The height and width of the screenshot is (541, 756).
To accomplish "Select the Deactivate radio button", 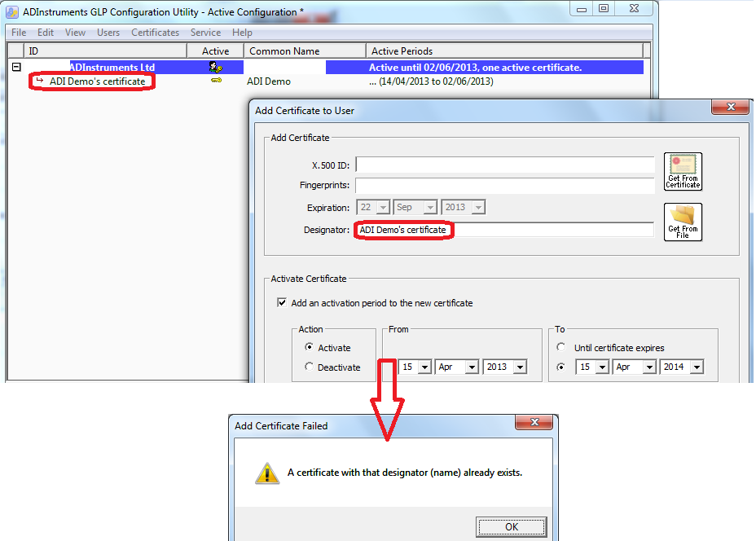I will (309, 367).
